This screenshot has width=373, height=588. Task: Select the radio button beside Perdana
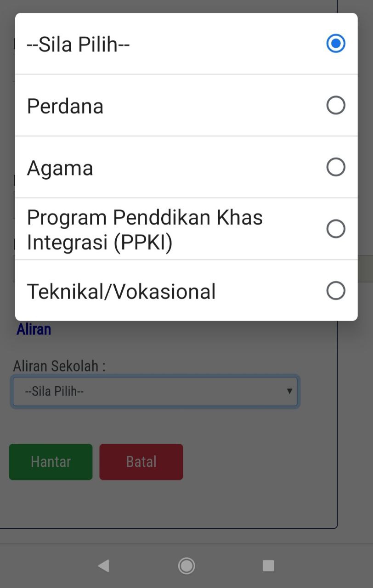(336, 105)
